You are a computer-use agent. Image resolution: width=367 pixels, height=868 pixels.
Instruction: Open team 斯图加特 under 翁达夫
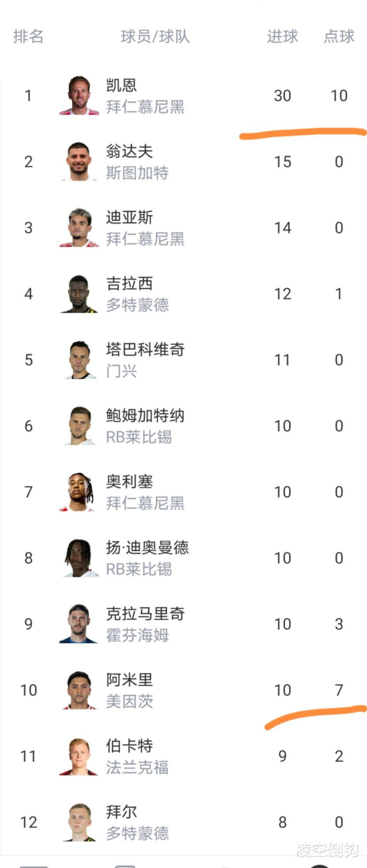tap(137, 173)
